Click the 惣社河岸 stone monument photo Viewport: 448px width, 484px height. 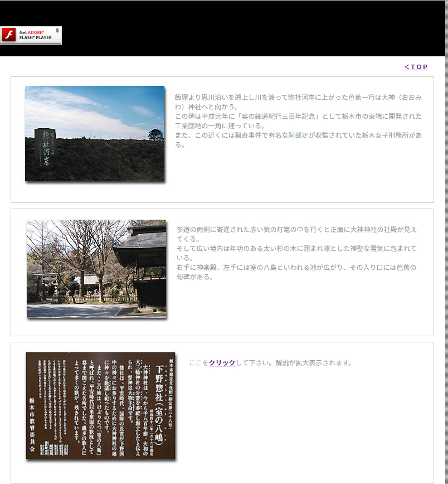(95, 134)
